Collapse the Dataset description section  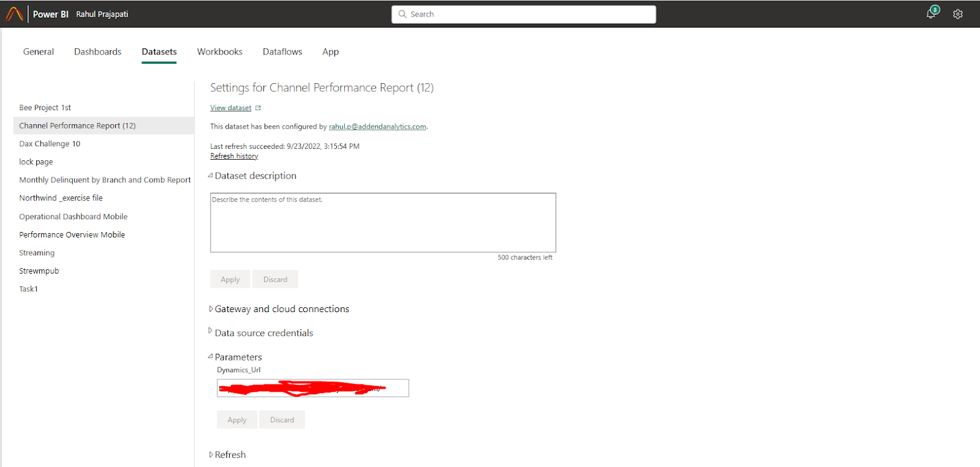tap(210, 176)
